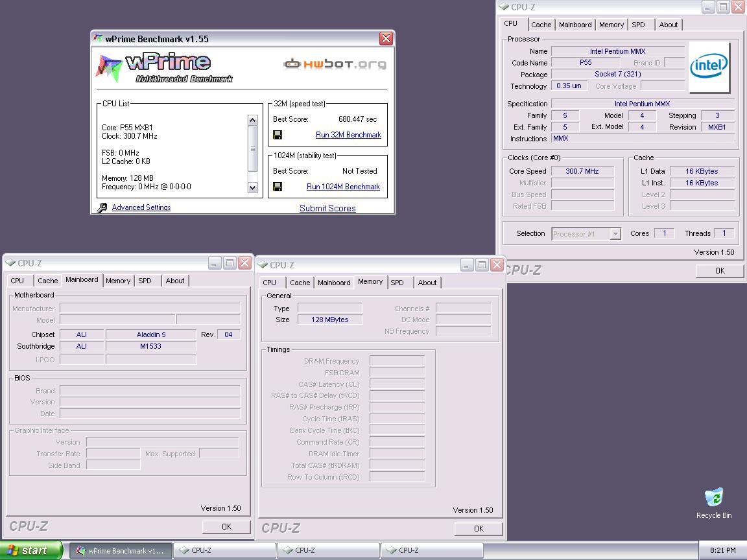Viewport: 747px width, 560px height.
Task: Select About tab in the Memory CPU-Z window
Action: [x=427, y=283]
